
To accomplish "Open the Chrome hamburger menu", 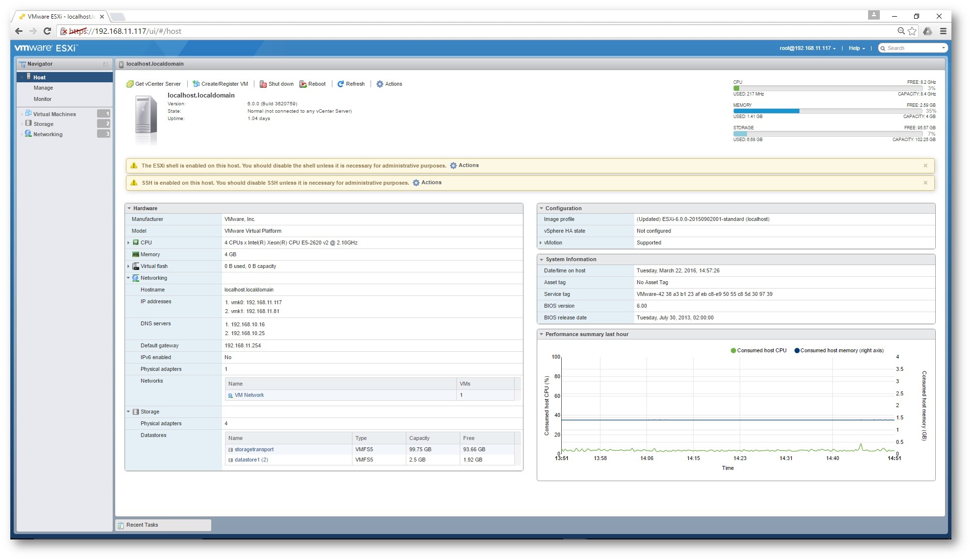I will (x=943, y=31).
